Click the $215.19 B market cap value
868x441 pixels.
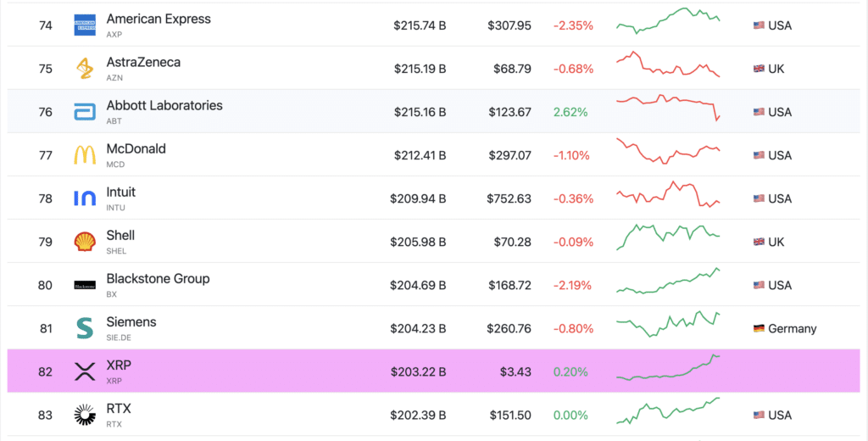(420, 69)
